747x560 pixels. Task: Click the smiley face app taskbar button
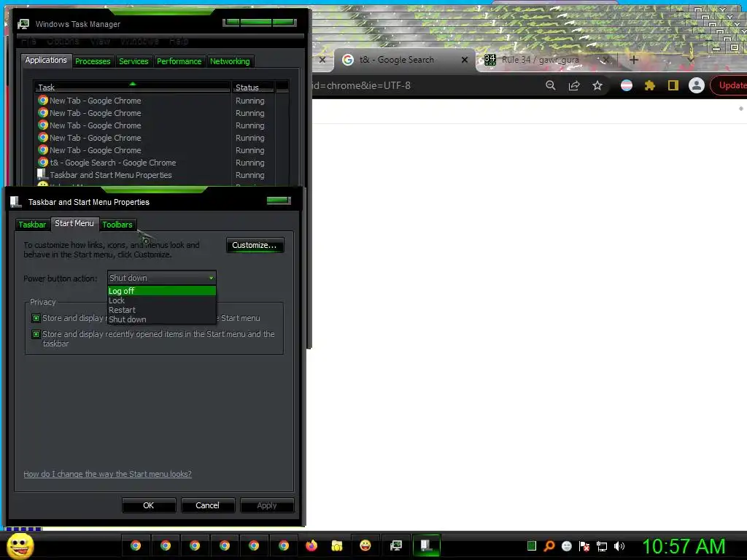(x=365, y=545)
